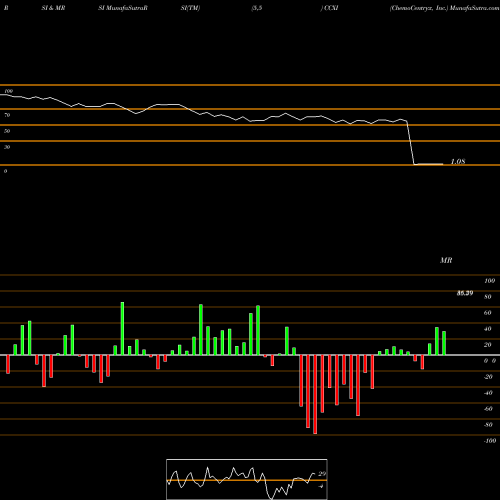Click the RSI value label 1.08

tap(458, 162)
